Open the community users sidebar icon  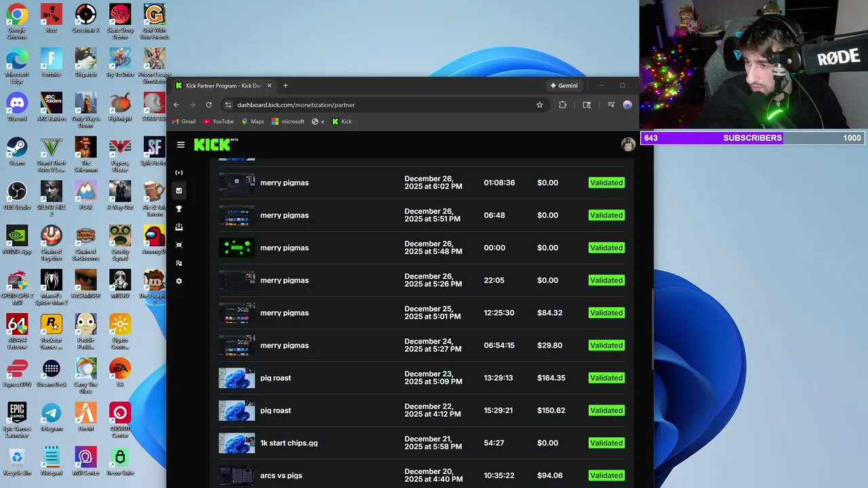179,263
